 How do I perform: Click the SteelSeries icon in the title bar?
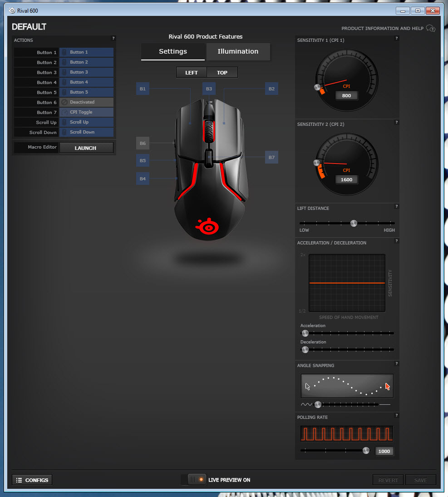click(x=12, y=11)
